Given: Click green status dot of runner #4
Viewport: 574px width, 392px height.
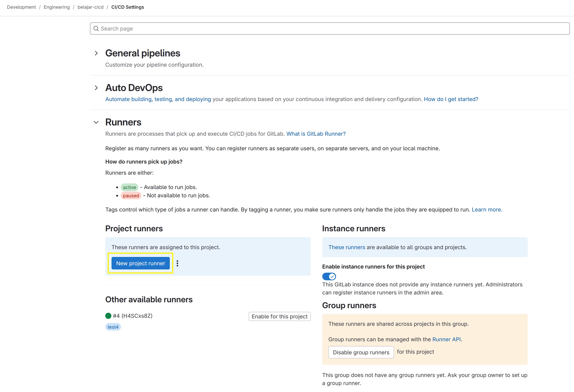Looking at the screenshot, I should click(108, 316).
